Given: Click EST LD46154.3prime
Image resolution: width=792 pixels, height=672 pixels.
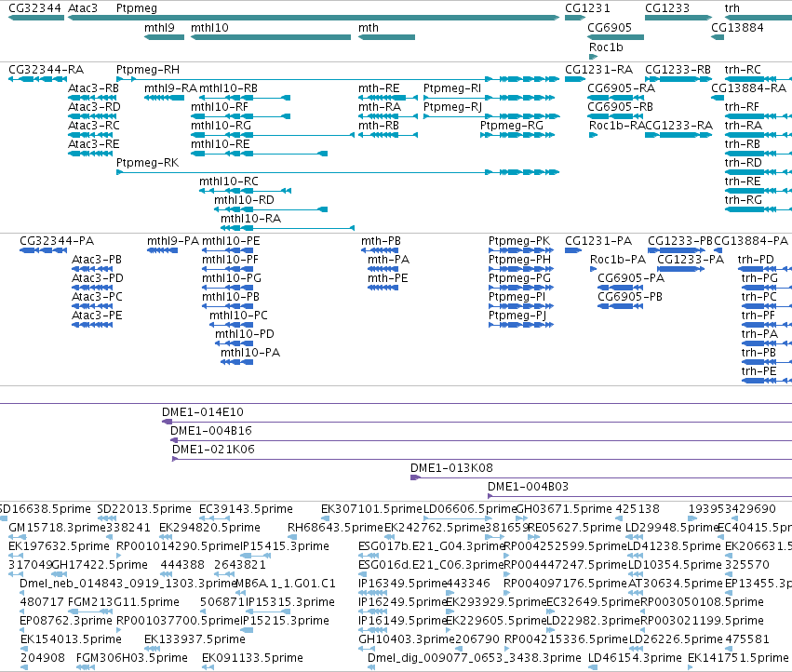Looking at the screenshot, I should coord(635,658).
